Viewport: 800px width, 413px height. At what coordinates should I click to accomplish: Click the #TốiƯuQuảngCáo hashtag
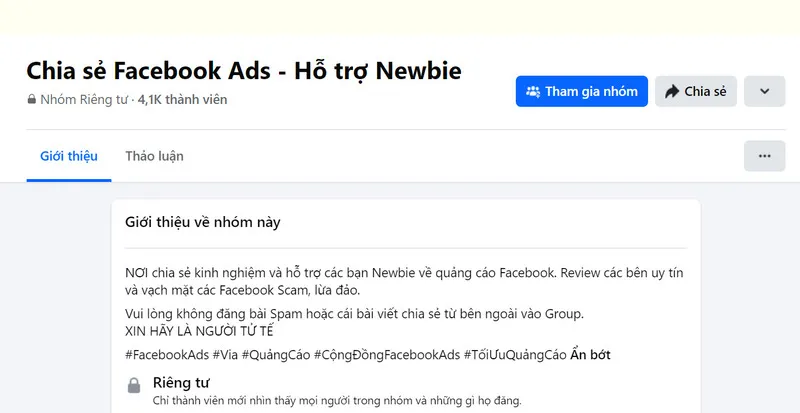pyautogui.click(x=515, y=355)
